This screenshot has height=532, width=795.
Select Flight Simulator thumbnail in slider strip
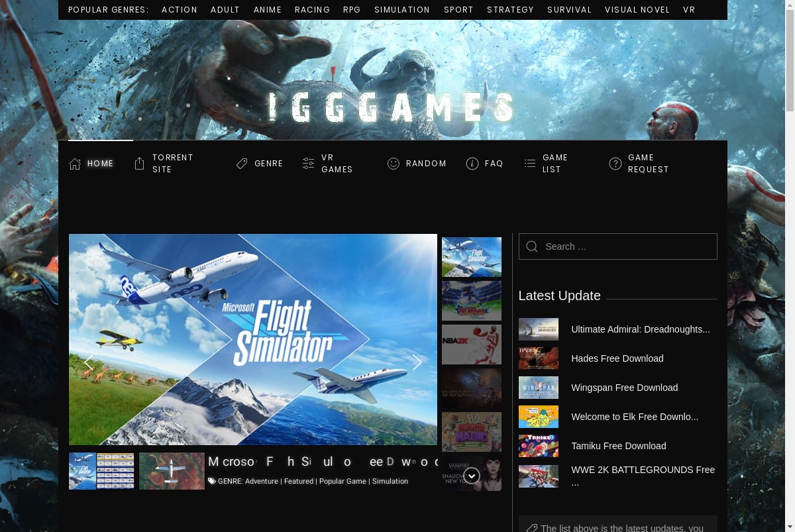[472, 257]
